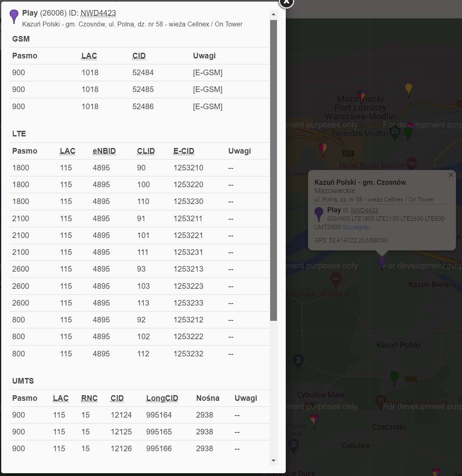Click LAC column header in GSM table

89,56
